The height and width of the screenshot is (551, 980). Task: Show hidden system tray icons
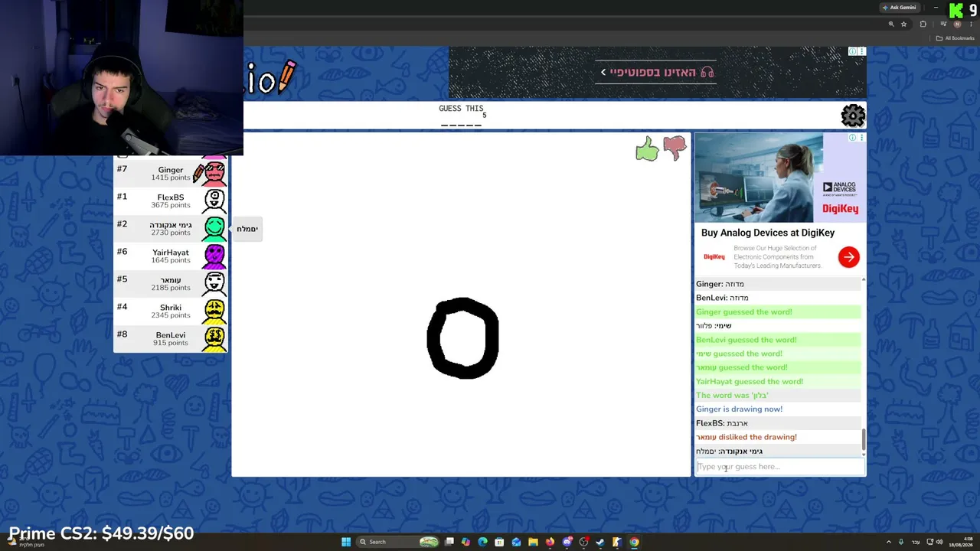coord(888,542)
